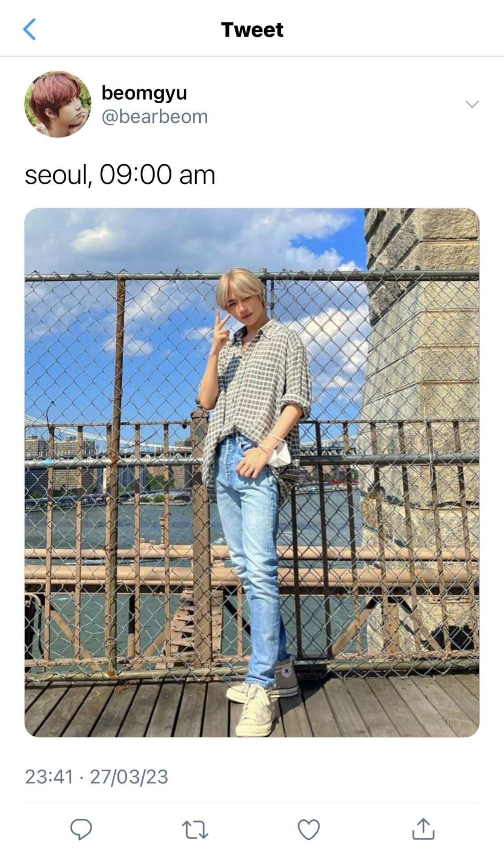Tap the @bearbeom handle
Image resolution: width=504 pixels, height=854 pixels.
pos(155,117)
